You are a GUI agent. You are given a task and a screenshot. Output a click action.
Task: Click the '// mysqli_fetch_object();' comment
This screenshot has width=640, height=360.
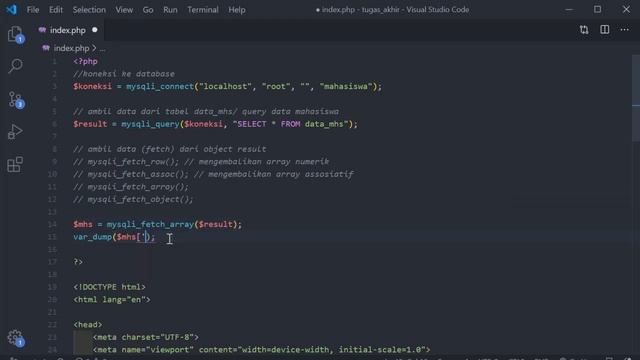click(x=133, y=200)
